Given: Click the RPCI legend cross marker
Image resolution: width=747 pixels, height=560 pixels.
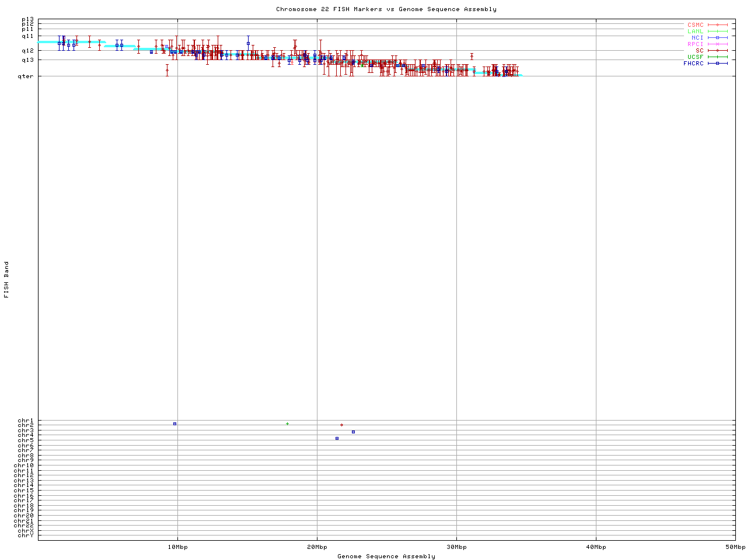Looking at the screenshot, I should (717, 44).
